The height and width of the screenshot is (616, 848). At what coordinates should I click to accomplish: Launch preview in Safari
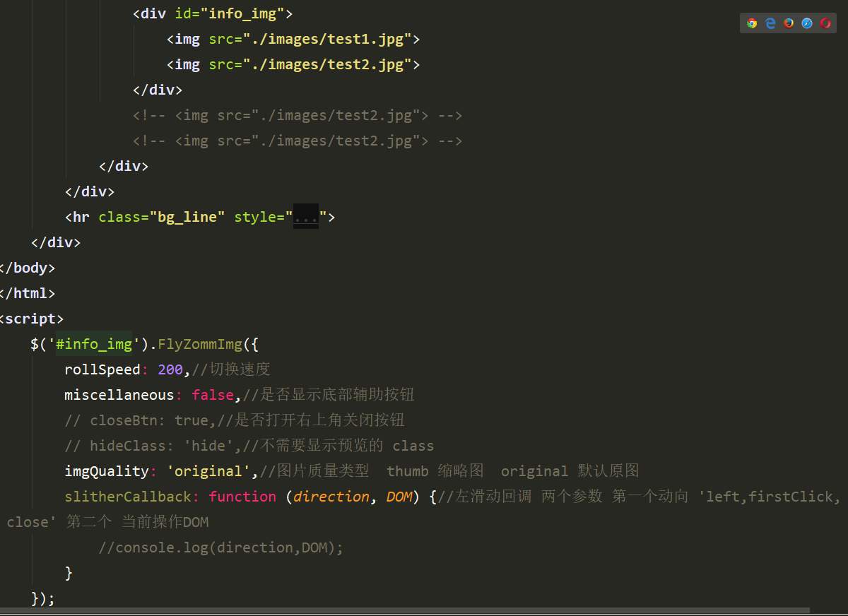pos(806,23)
